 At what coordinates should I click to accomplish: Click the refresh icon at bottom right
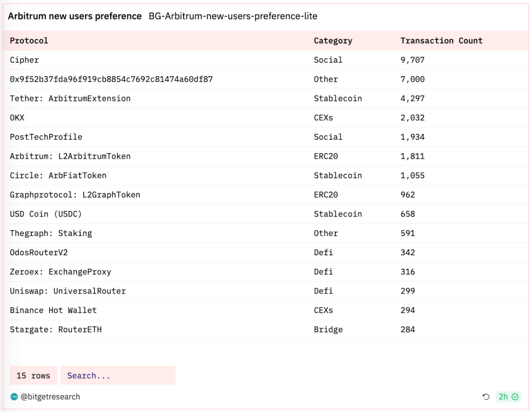pos(486,397)
